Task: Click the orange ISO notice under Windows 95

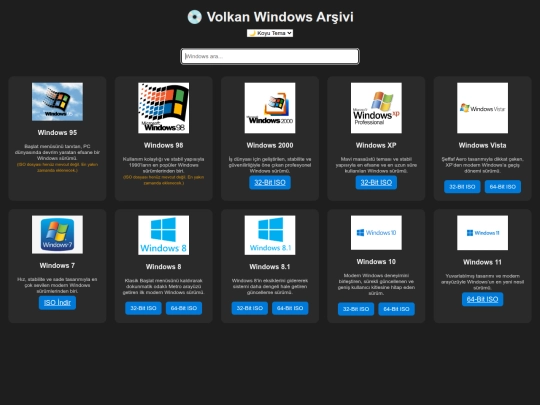Action: click(x=57, y=167)
